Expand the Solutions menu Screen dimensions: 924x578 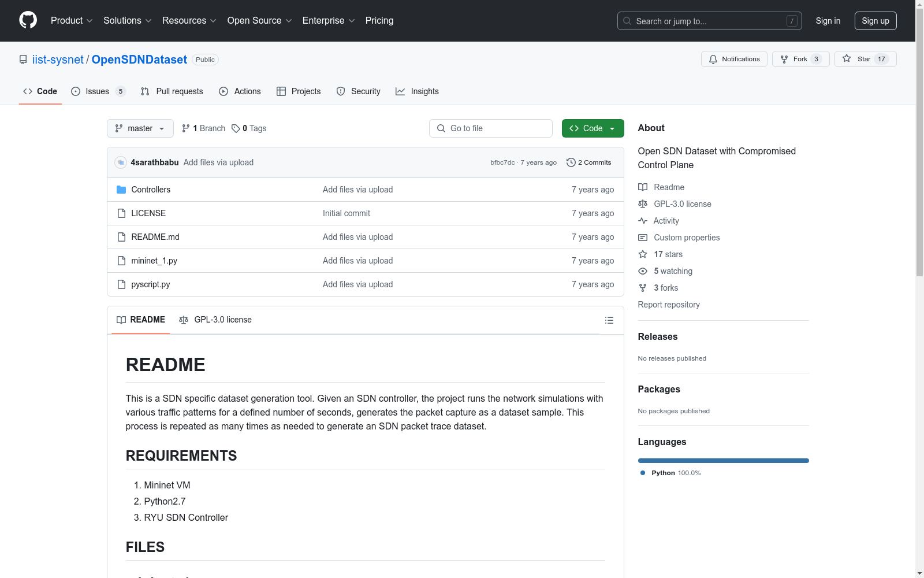click(128, 20)
